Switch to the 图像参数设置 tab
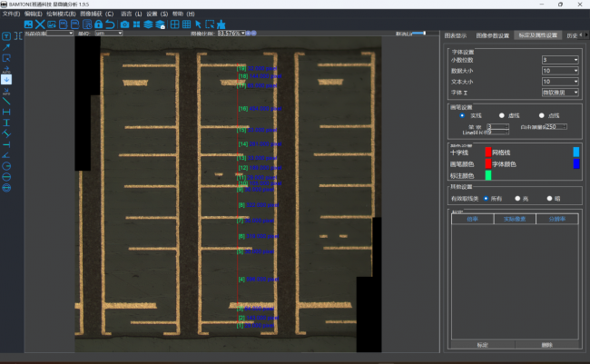This screenshot has width=590, height=364. (492, 35)
